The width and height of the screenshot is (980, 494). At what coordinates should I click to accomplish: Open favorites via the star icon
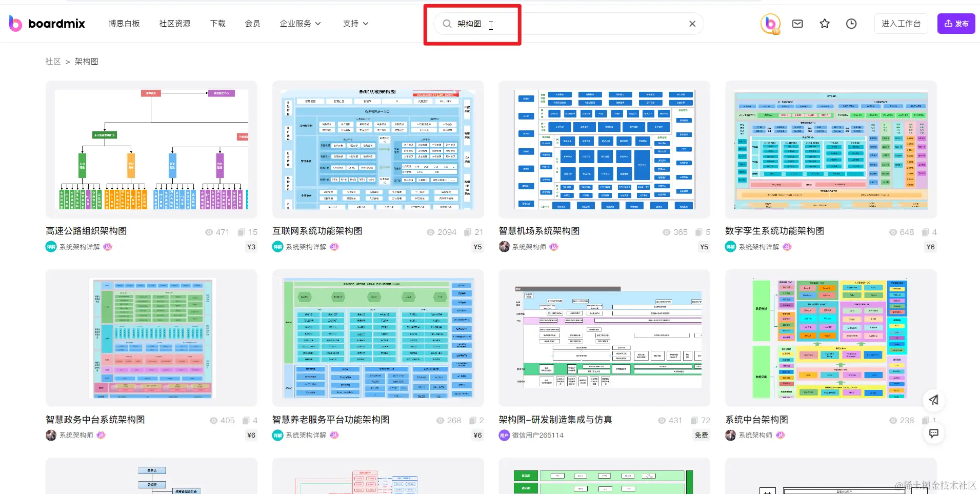825,24
